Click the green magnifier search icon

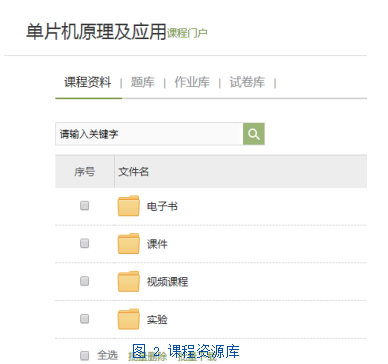[x=254, y=134]
